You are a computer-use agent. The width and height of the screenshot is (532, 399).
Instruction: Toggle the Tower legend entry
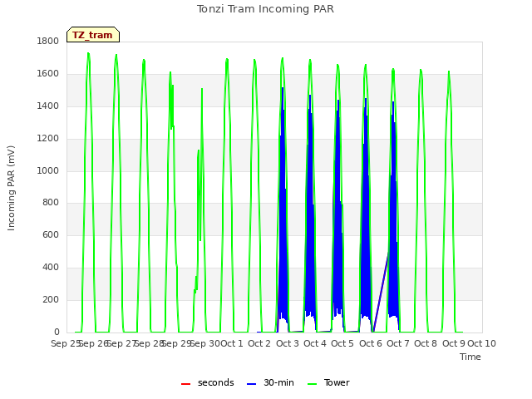(x=328, y=382)
